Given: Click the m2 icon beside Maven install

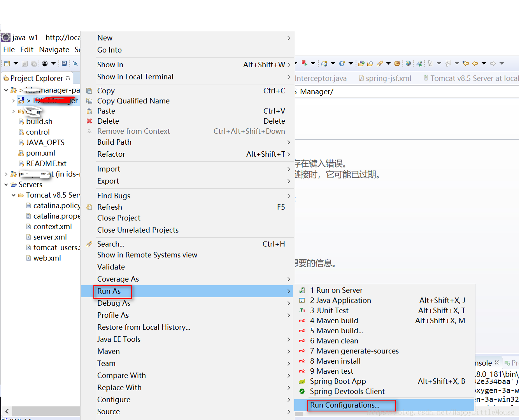Looking at the screenshot, I should pyautogui.click(x=302, y=361).
